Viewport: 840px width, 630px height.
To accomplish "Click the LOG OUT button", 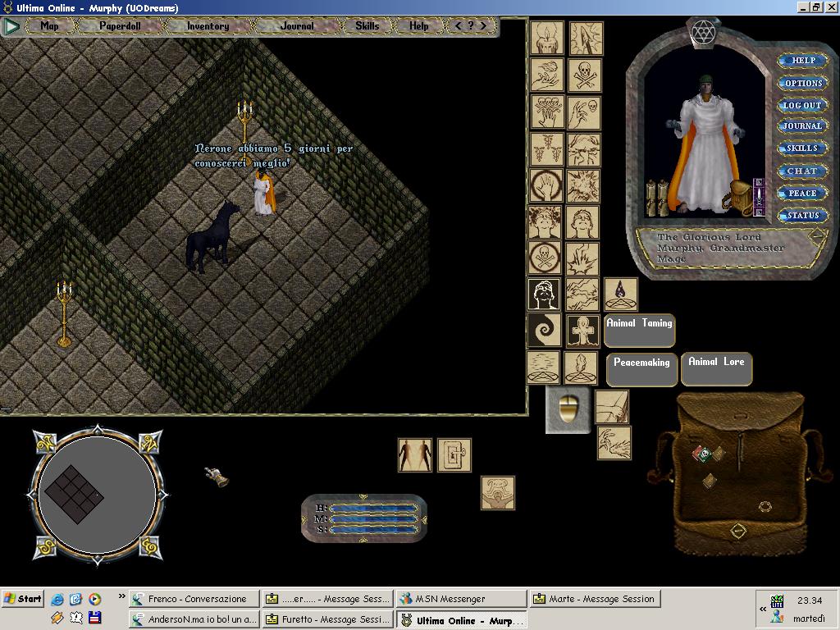I will pos(802,105).
